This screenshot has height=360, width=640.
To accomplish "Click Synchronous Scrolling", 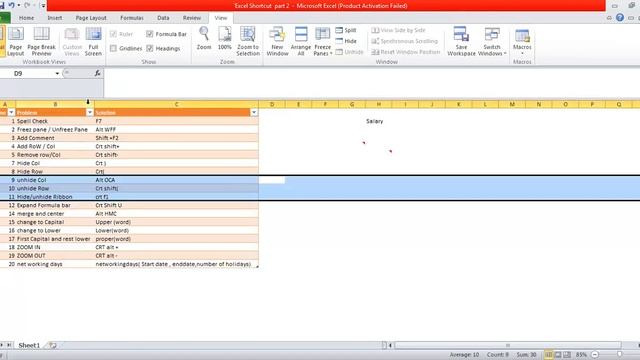I will 404,41.
